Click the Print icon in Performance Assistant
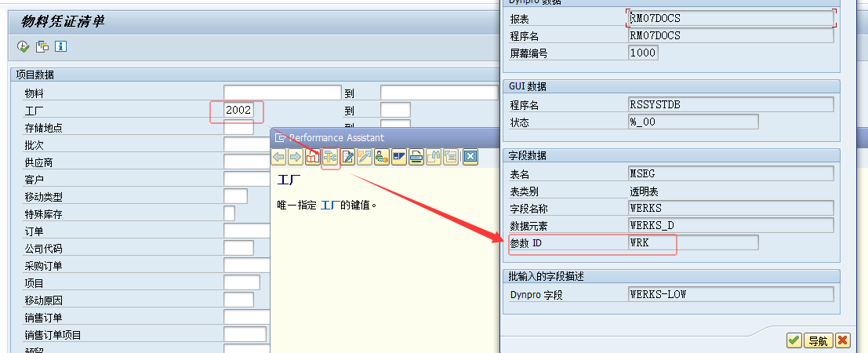868x353 pixels. 416,157
